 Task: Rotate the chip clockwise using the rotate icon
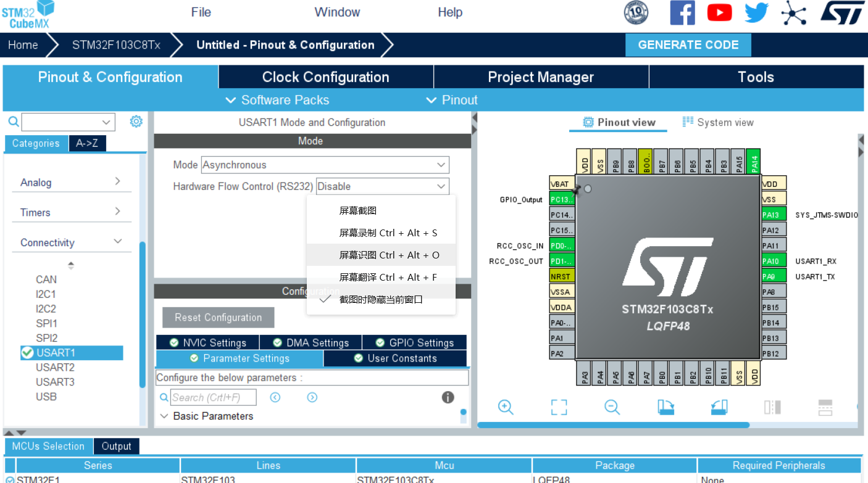pyautogui.click(x=666, y=407)
